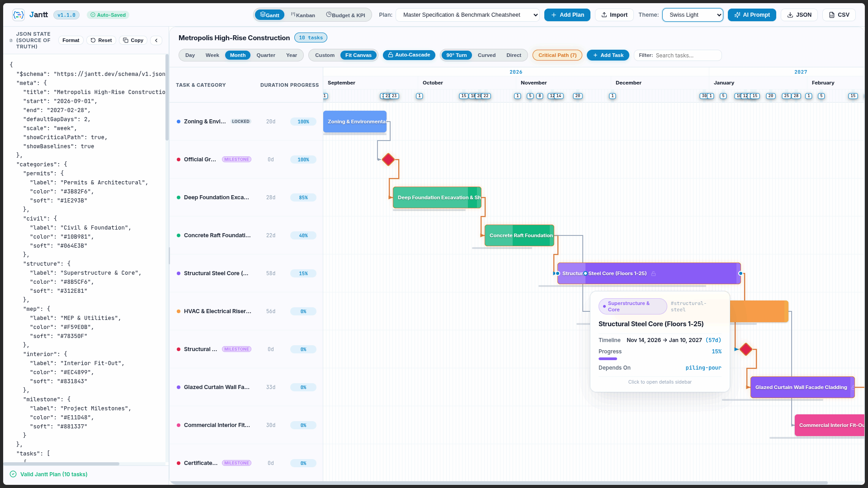The height and width of the screenshot is (488, 868).
Task: Export plan with CSV button
Action: pyautogui.click(x=839, y=15)
